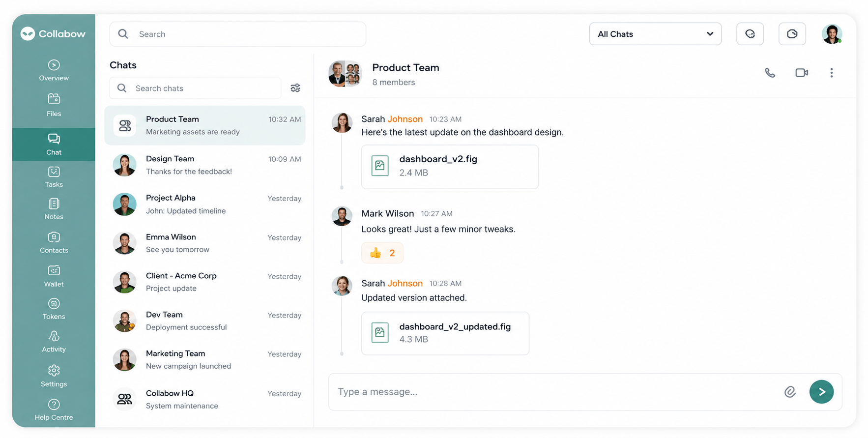Click the second circular icon button near profile avatar
The image size is (868, 438).
pos(792,34)
